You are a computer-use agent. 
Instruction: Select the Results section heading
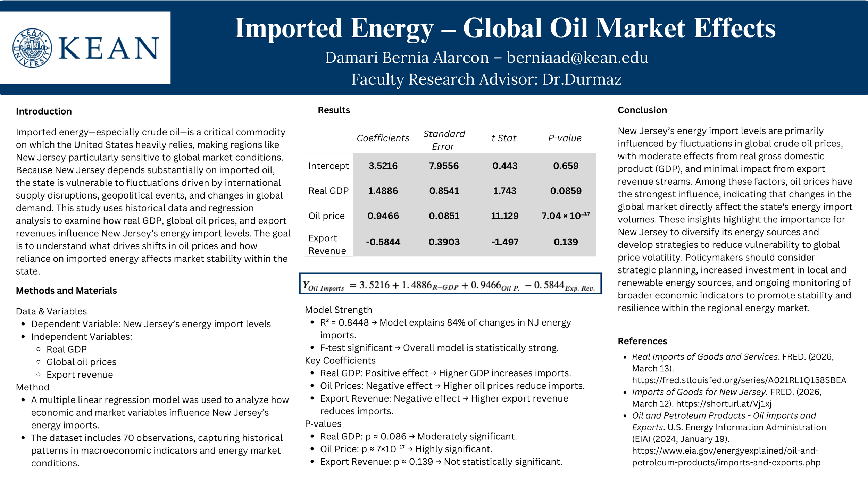coord(333,110)
